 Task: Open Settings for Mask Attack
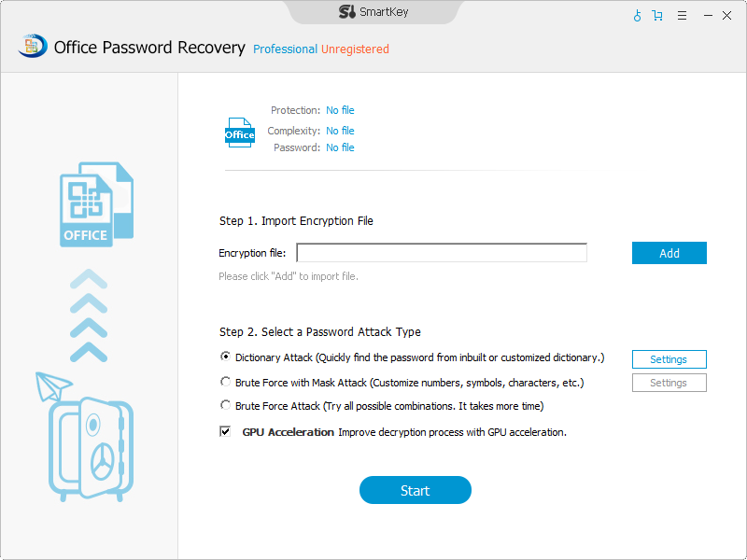click(x=669, y=382)
